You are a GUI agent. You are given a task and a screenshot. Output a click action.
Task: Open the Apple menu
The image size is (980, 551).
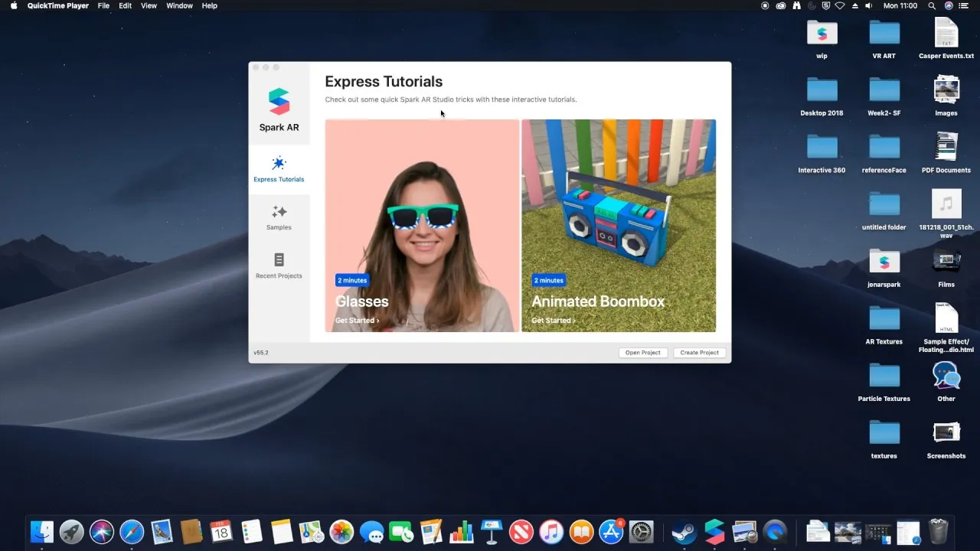[x=14, y=5]
